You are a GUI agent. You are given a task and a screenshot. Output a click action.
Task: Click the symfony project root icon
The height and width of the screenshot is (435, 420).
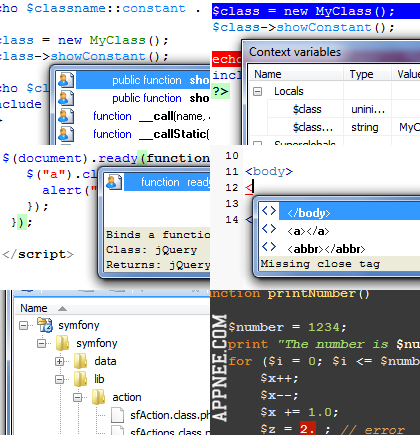(x=45, y=325)
